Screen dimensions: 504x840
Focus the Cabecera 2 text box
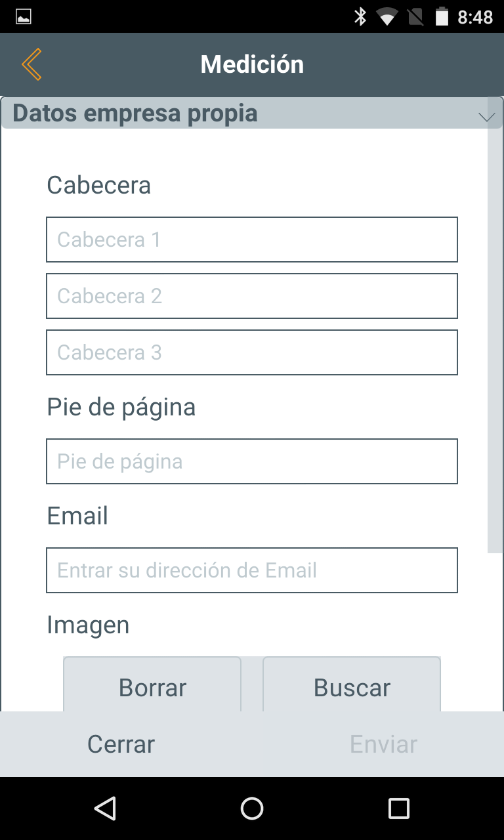point(251,296)
